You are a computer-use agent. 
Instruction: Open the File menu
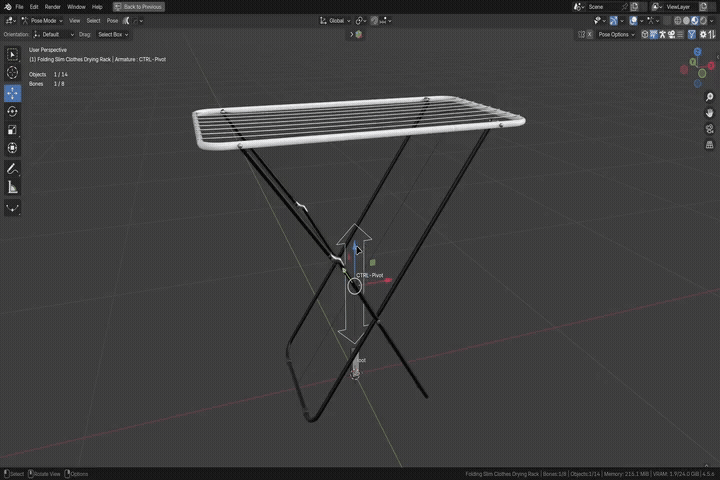[19, 7]
